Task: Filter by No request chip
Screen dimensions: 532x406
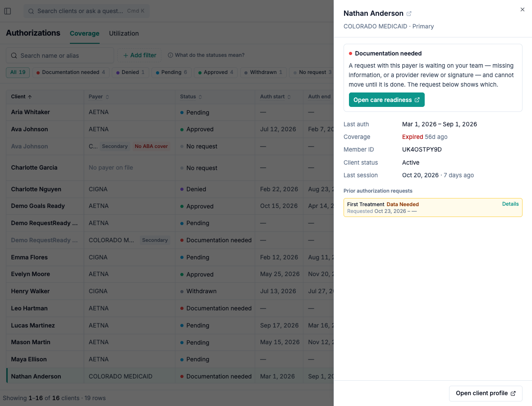Action: [312, 72]
